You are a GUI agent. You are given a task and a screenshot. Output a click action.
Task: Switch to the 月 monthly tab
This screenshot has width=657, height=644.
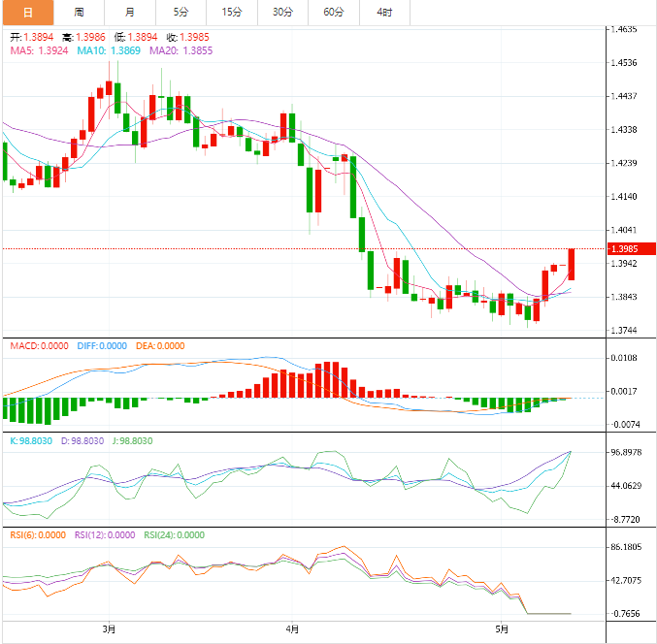point(130,13)
